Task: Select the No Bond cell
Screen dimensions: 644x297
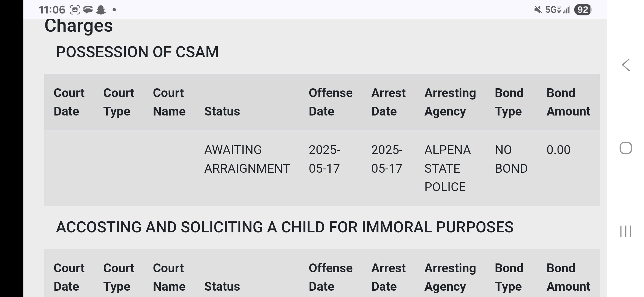Action: 511,159
